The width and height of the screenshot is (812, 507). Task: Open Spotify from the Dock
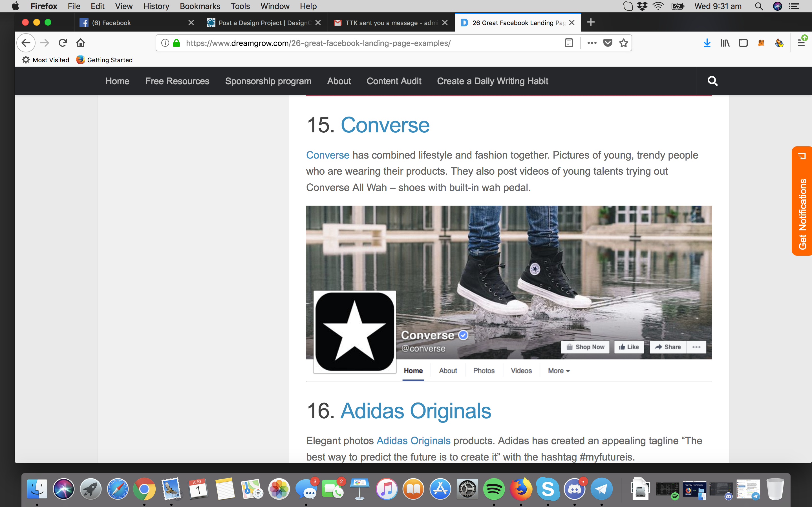494,489
